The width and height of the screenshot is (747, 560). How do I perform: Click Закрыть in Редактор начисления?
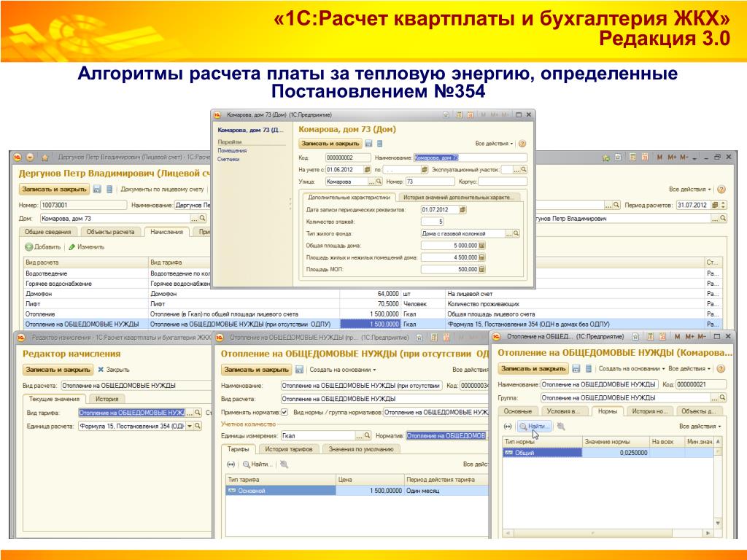[x=114, y=370]
